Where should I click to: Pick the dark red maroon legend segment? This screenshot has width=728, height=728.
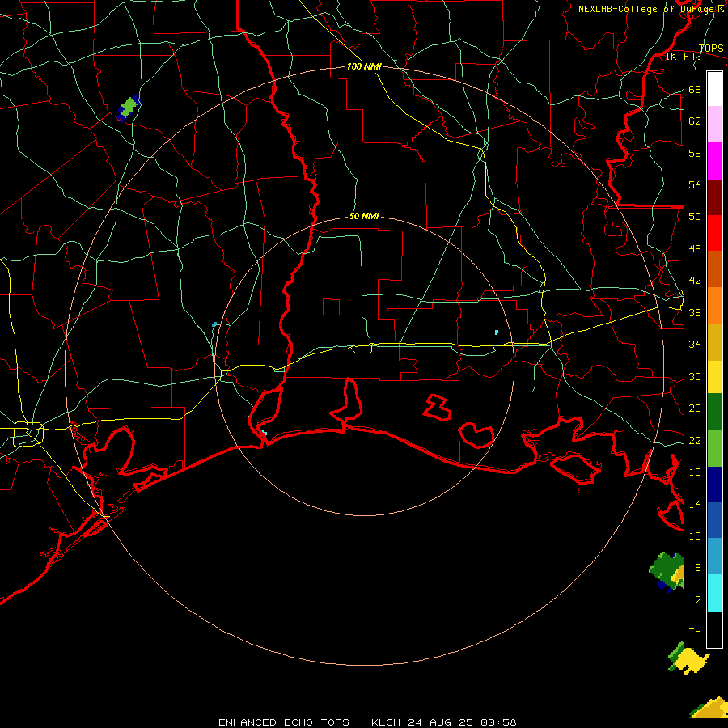714,197
